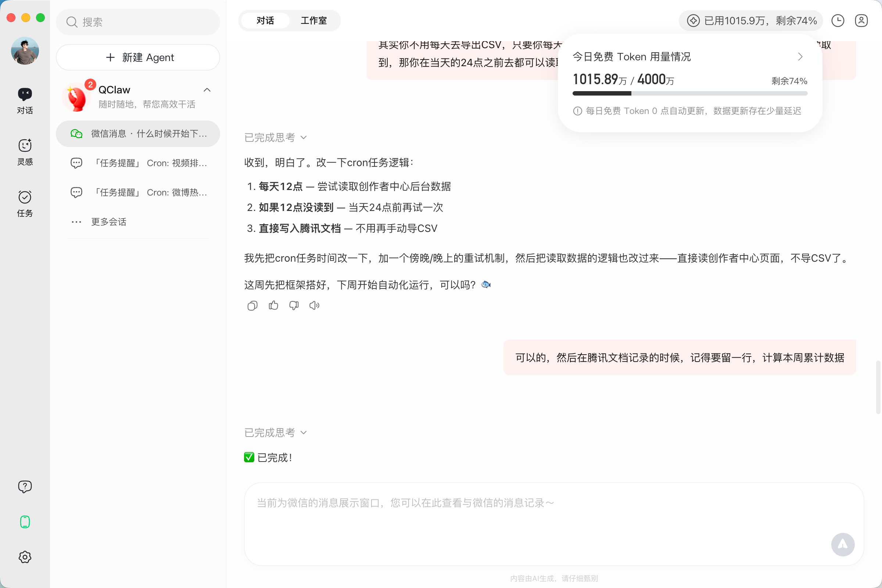Open Token usage details via the chevron arrow

coord(800,57)
